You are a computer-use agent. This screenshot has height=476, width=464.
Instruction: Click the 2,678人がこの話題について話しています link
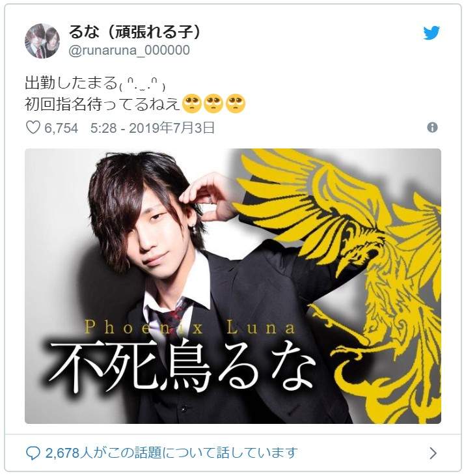(171, 453)
